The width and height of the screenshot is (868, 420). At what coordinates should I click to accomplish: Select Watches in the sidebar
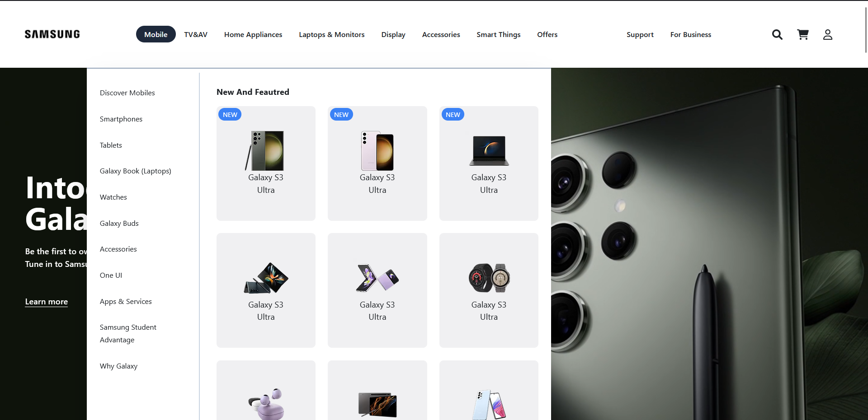coord(113,197)
